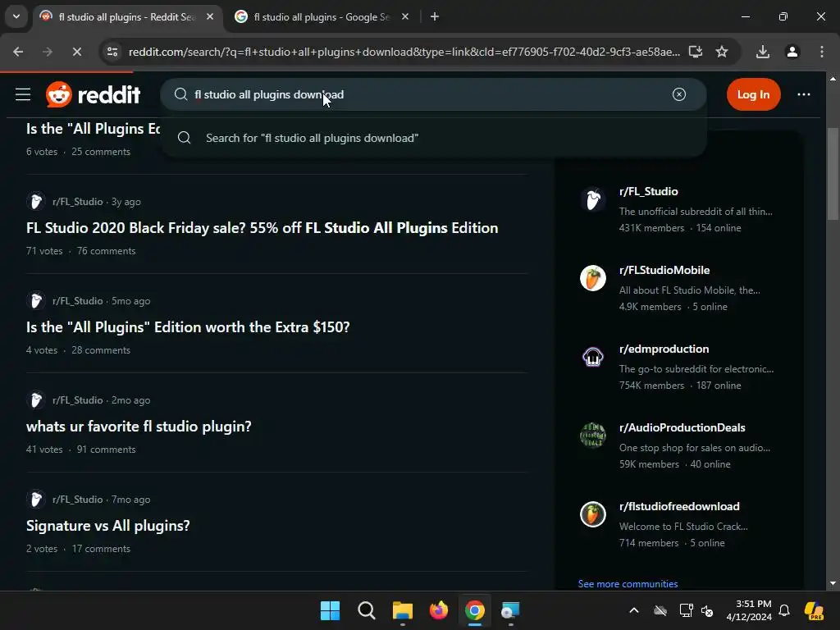
Task: Click the Reddit logo
Action: click(94, 95)
